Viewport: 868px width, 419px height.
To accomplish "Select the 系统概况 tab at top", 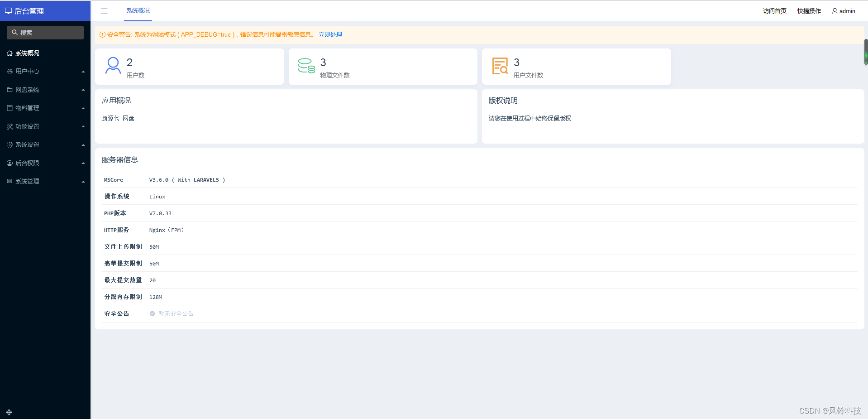I will 138,11.
